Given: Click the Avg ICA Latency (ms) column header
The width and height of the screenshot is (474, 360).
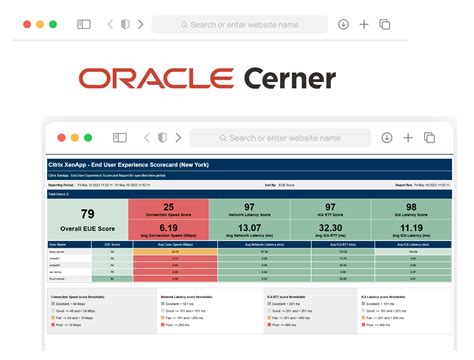Looking at the screenshot, I should coord(413,244).
